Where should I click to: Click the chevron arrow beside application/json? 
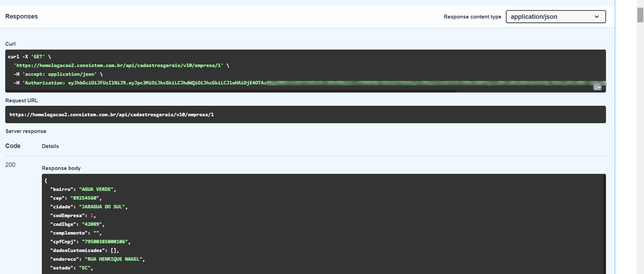pyautogui.click(x=597, y=17)
